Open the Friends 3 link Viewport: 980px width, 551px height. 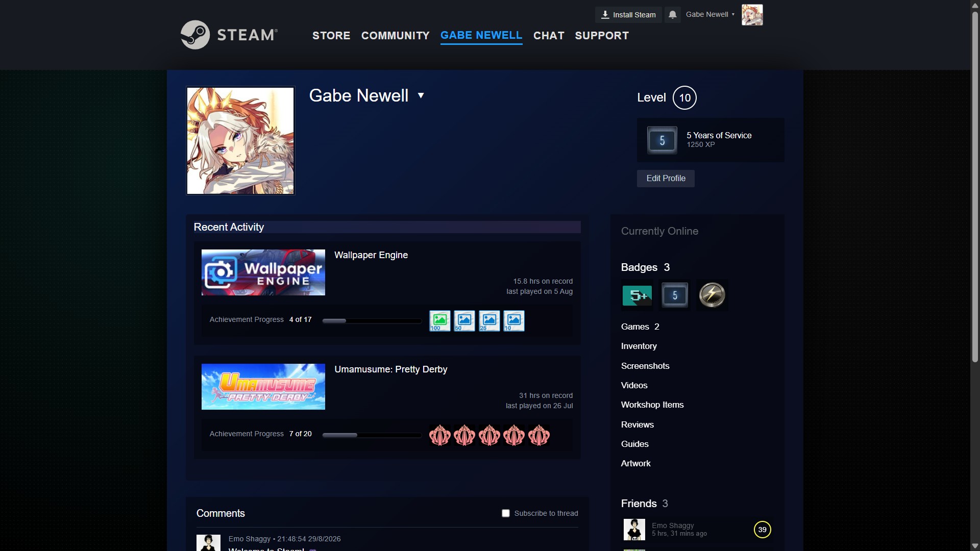tap(645, 504)
